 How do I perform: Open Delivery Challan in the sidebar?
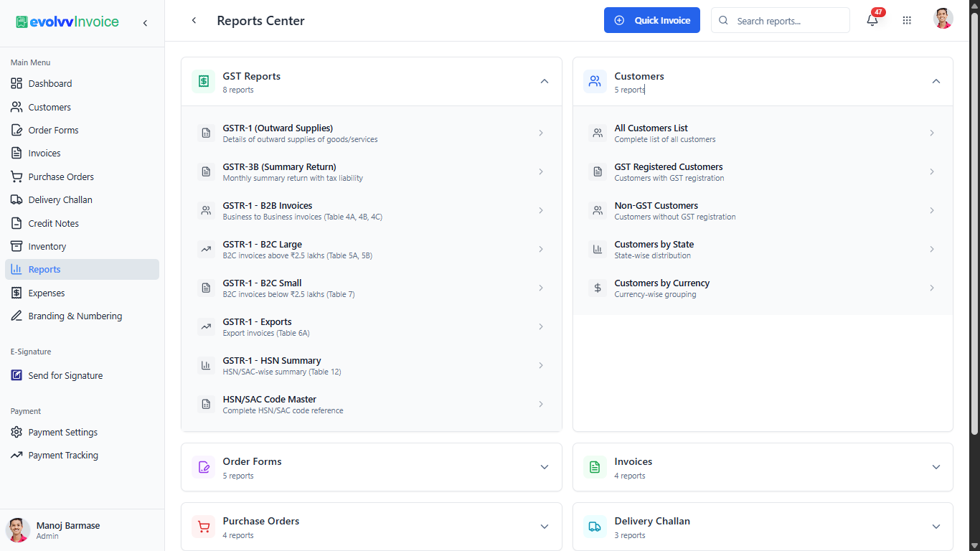(x=82, y=199)
